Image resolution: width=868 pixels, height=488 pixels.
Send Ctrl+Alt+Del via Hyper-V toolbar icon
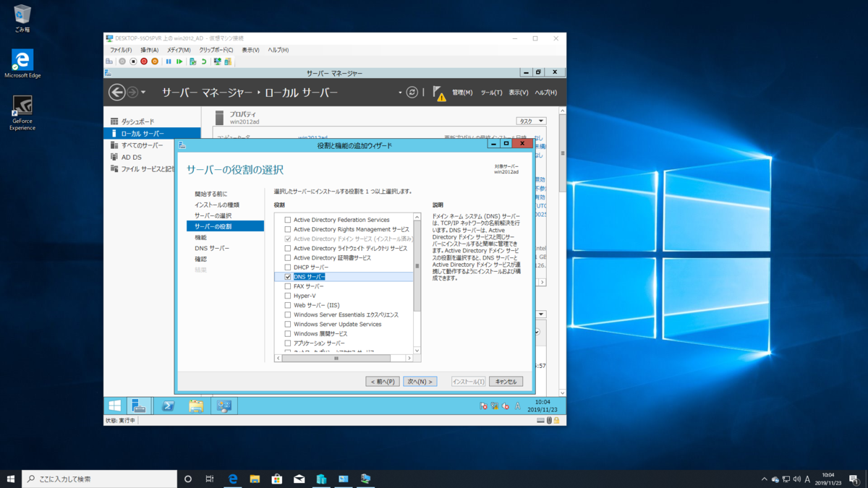(109, 61)
